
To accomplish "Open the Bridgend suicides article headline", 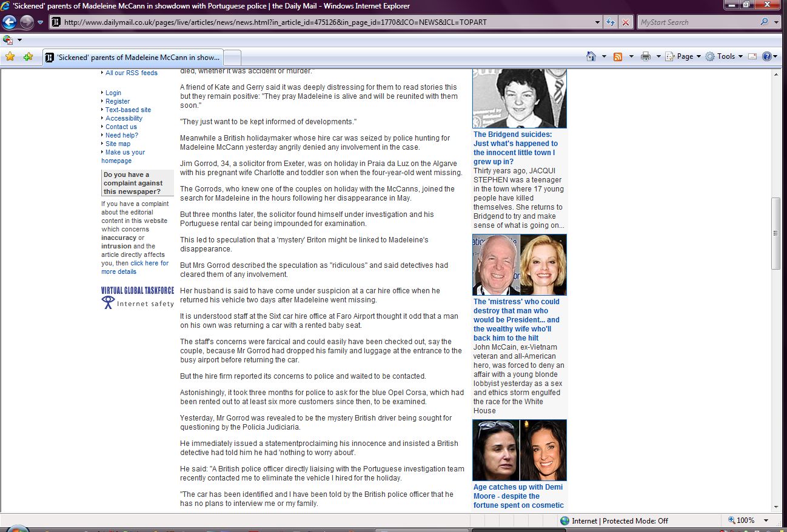I will coord(515,148).
